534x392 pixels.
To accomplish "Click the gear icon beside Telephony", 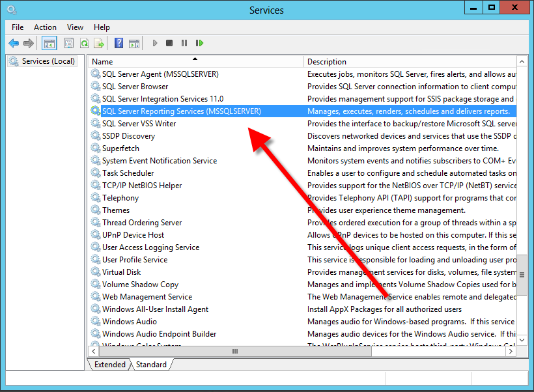I will point(96,197).
